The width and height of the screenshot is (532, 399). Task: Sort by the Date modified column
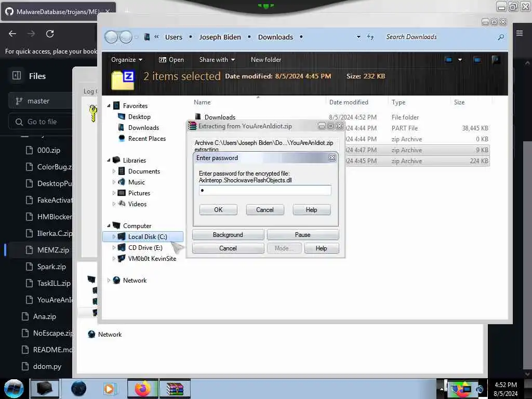[x=349, y=102]
